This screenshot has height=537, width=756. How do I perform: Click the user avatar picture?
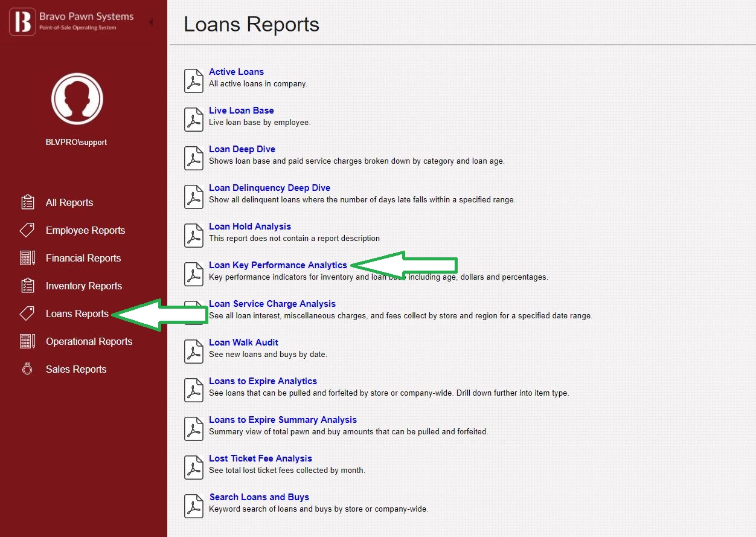coord(77,98)
